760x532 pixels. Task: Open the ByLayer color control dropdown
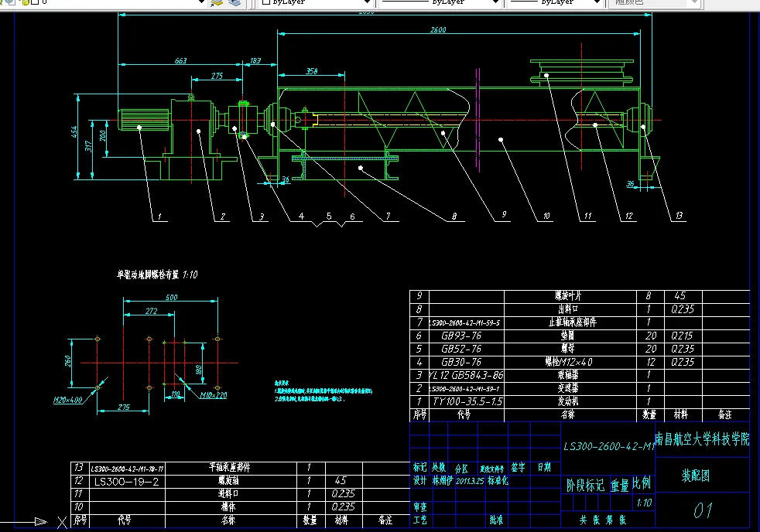point(367,2)
